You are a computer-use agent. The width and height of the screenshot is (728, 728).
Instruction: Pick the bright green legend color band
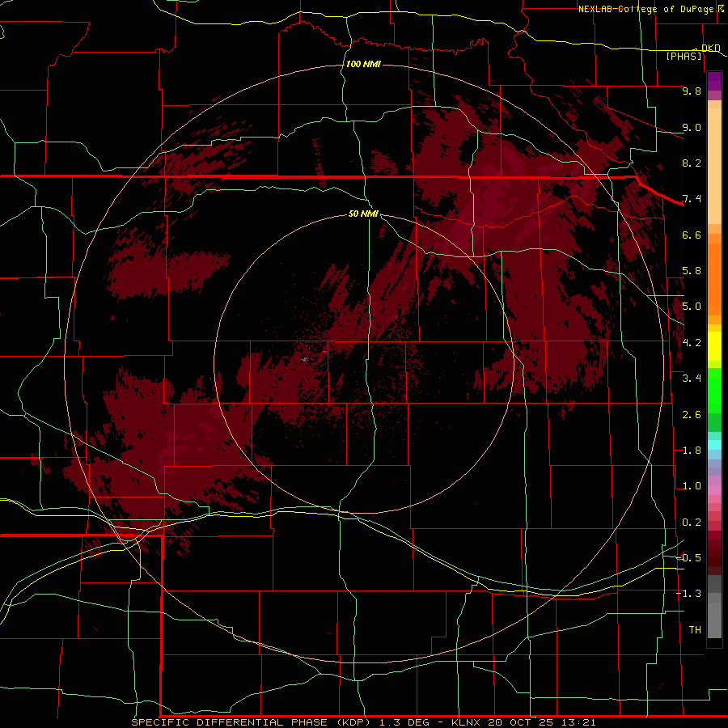tap(714, 391)
